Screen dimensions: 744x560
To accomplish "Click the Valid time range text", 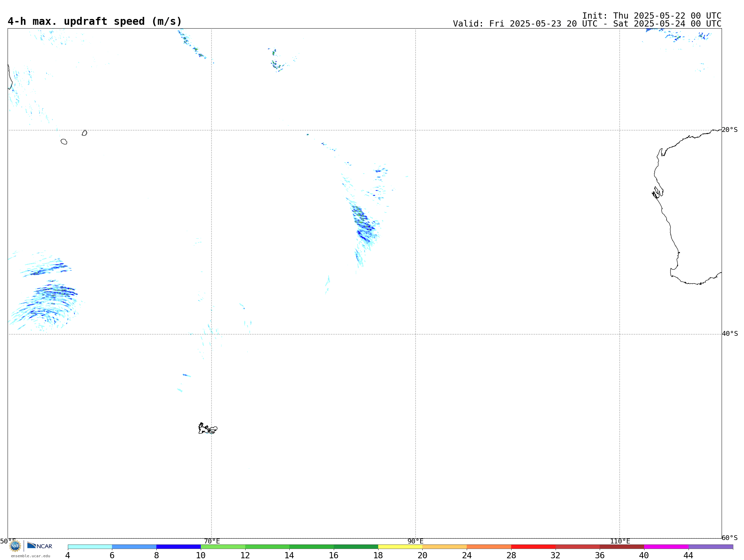I will coord(587,24).
